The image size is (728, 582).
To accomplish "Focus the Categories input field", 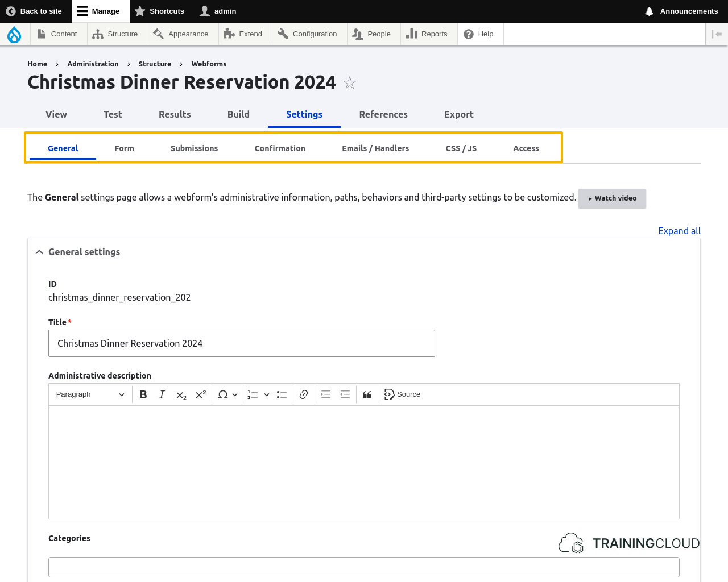I will pos(364,567).
